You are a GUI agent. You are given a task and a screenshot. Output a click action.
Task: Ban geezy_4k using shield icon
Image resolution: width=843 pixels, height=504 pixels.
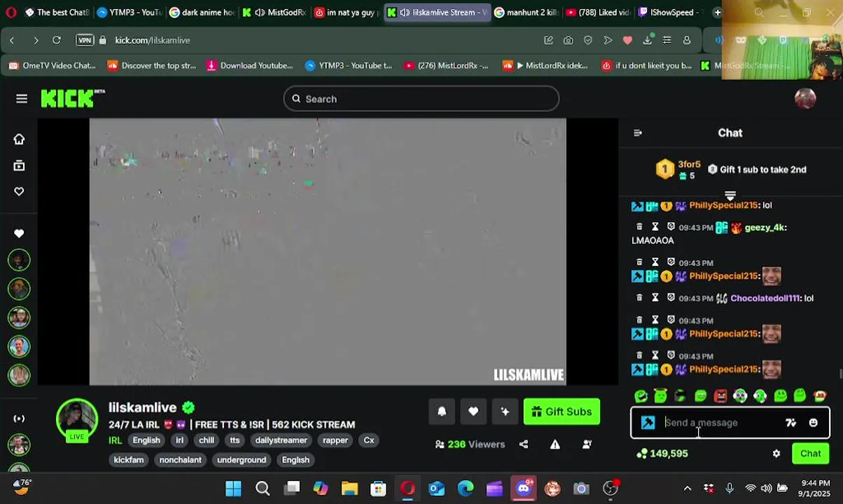pos(671,227)
